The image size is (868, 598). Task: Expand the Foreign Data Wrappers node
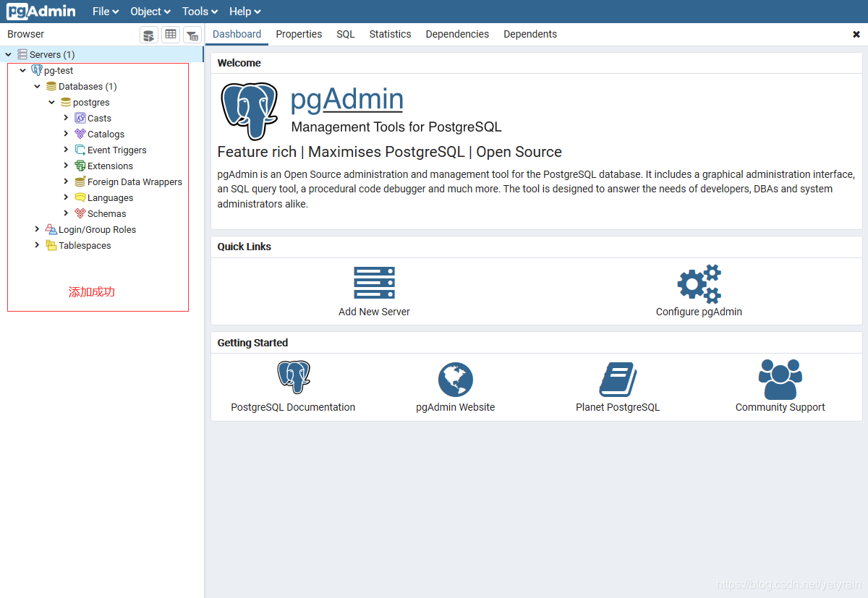pyautogui.click(x=66, y=181)
